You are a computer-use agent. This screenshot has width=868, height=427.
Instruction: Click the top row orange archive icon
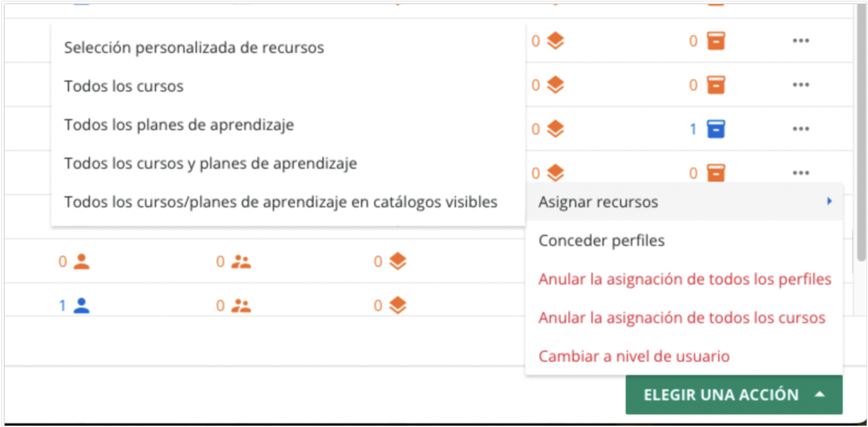point(716,41)
